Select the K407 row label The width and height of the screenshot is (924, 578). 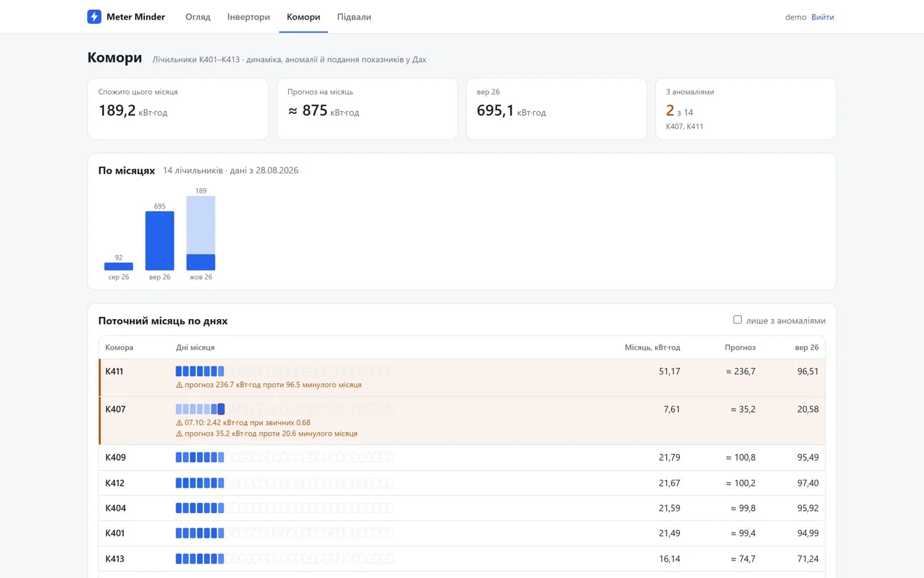pos(115,409)
